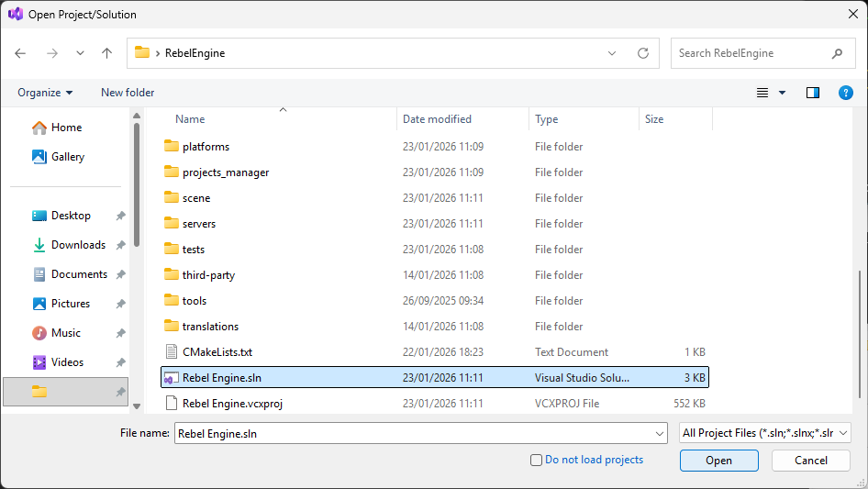Click the Cancel button
The width and height of the screenshot is (868, 489).
pyautogui.click(x=811, y=461)
